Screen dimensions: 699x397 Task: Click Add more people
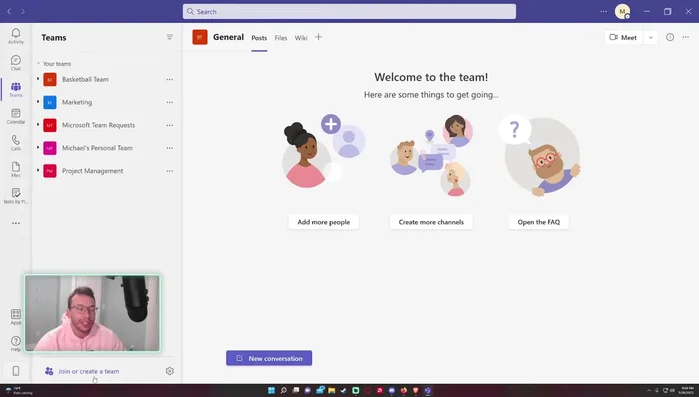click(324, 222)
